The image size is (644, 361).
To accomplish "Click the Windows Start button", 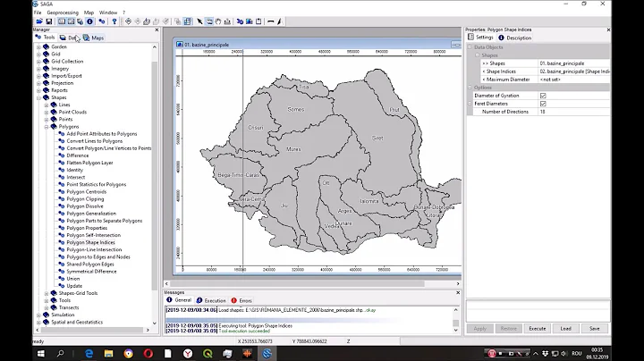I will pyautogui.click(x=41, y=353).
